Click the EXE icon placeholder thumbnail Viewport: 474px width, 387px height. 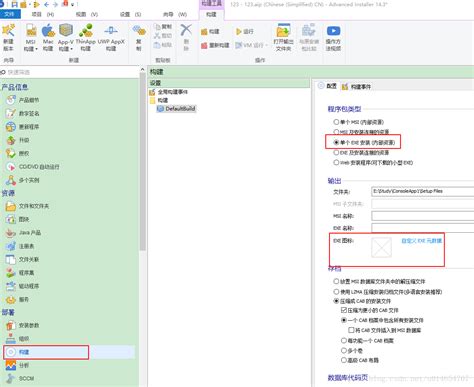pos(382,247)
